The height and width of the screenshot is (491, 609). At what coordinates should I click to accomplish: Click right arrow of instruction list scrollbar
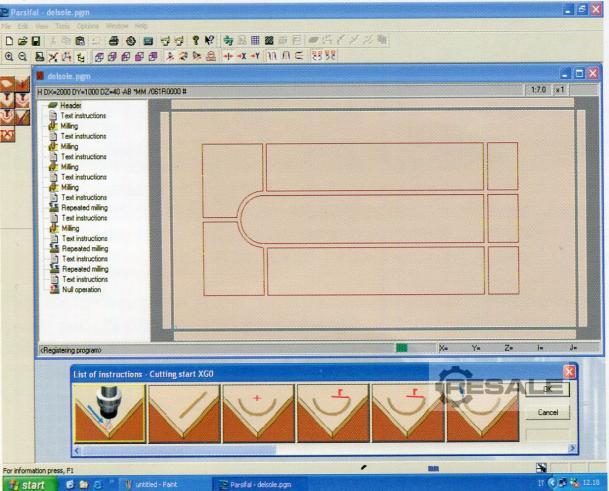[572, 449]
